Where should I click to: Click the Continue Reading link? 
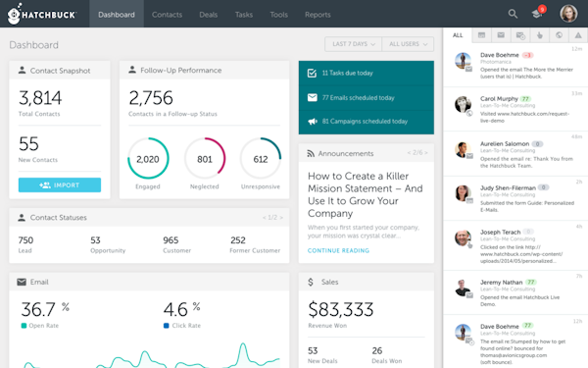pos(338,250)
